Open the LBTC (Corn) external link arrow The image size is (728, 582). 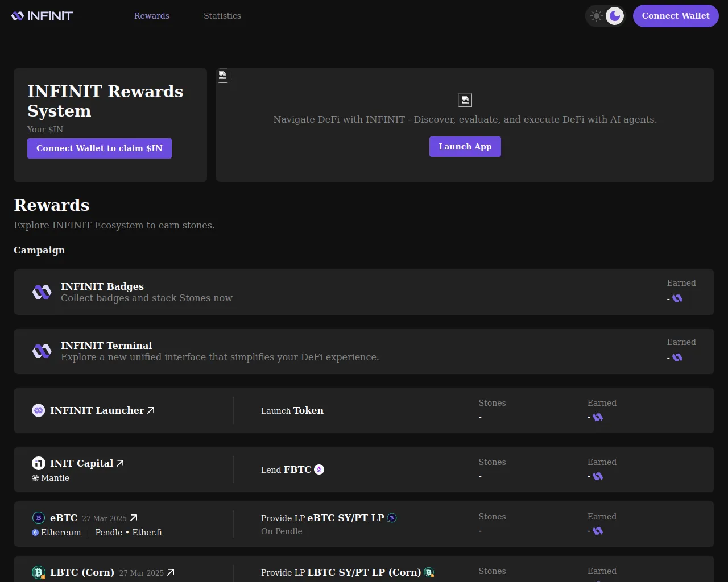(x=171, y=572)
